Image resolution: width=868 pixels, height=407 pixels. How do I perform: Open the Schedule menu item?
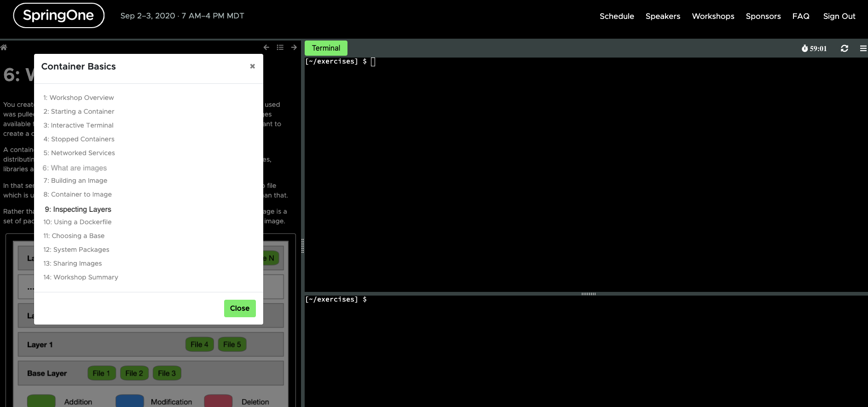click(616, 16)
